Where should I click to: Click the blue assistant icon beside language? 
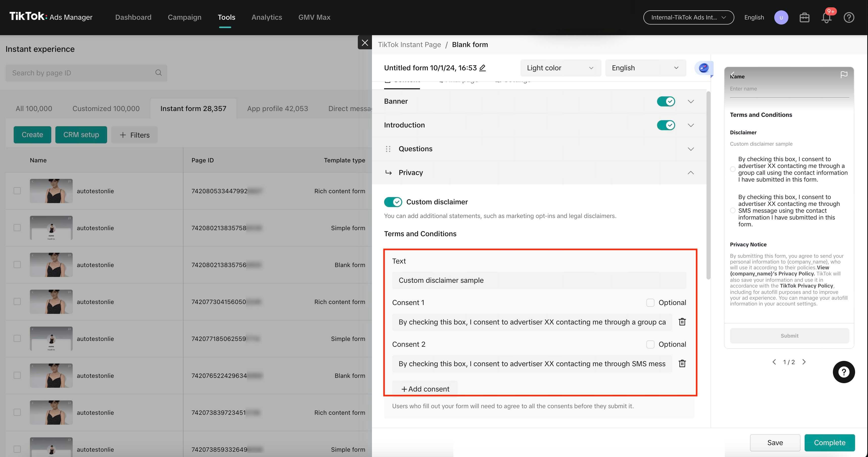pos(703,68)
